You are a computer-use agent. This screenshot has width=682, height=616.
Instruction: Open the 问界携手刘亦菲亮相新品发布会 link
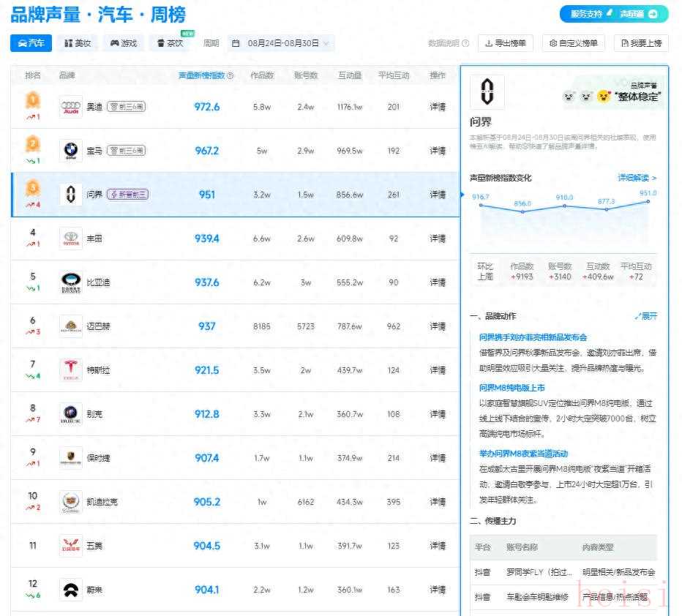(533, 337)
